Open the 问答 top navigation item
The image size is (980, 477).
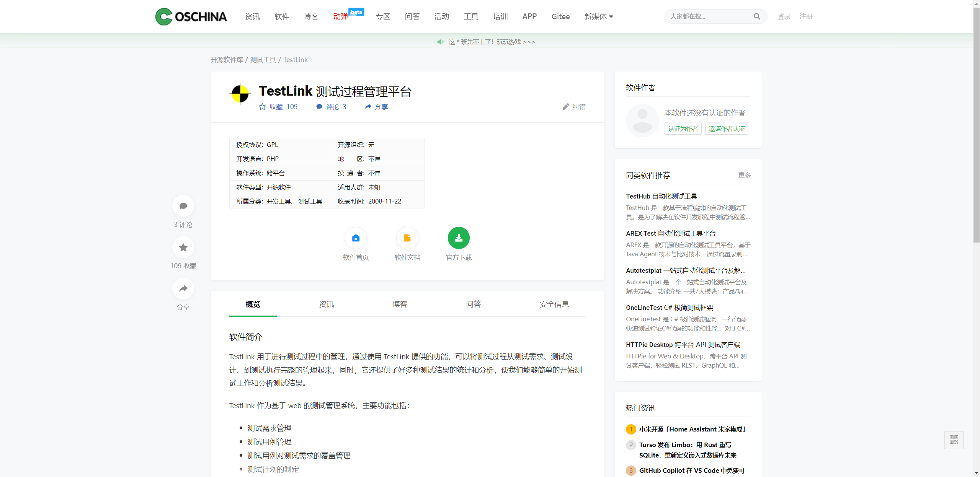[x=412, y=16]
